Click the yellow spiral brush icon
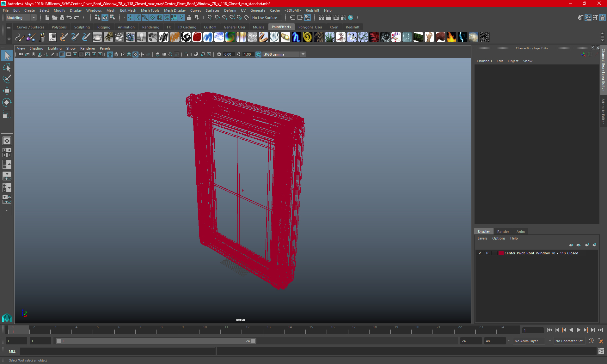Image resolution: width=607 pixels, height=364 pixels. click(307, 37)
